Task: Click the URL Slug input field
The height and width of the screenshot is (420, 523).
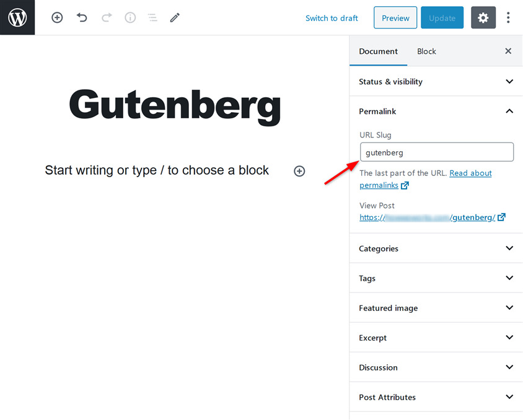Action: [x=436, y=152]
